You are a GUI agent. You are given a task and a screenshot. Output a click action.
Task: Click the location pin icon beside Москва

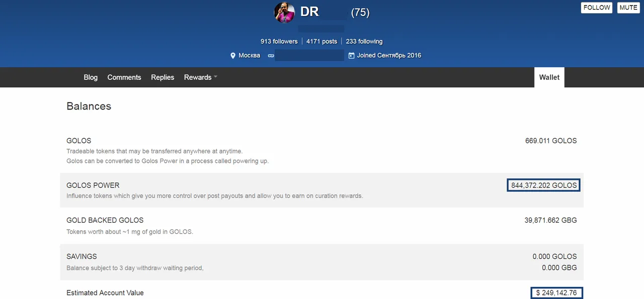(x=233, y=56)
